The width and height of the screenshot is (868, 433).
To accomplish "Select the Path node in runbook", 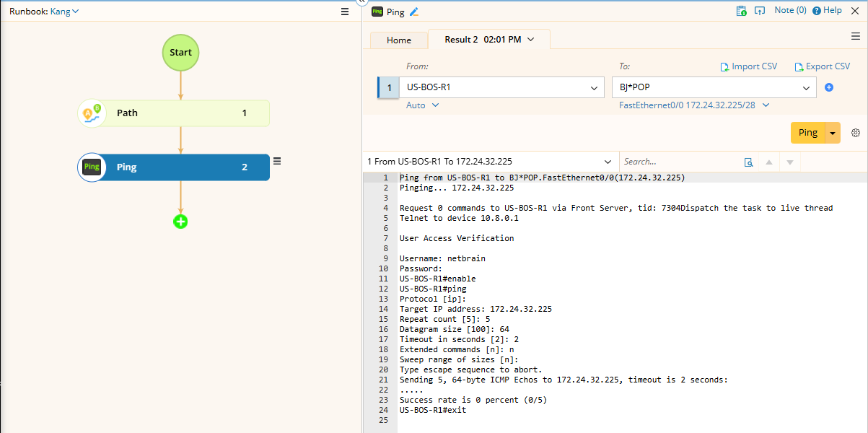I will click(x=173, y=113).
